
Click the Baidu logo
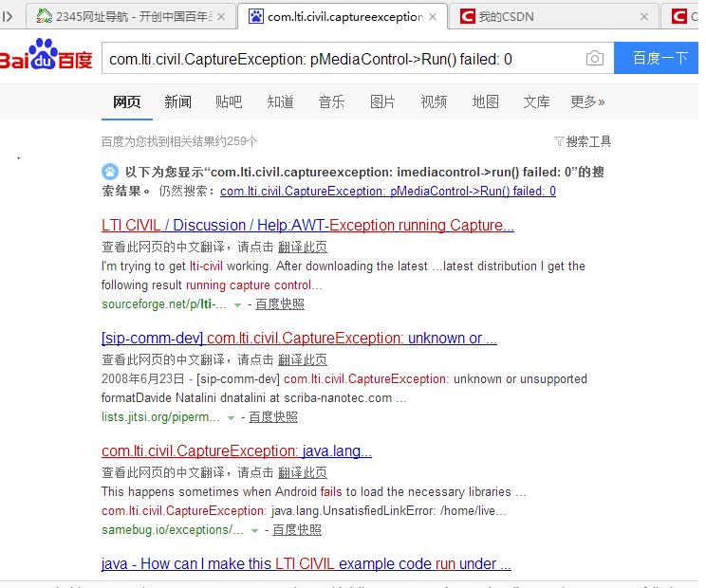coord(46,54)
